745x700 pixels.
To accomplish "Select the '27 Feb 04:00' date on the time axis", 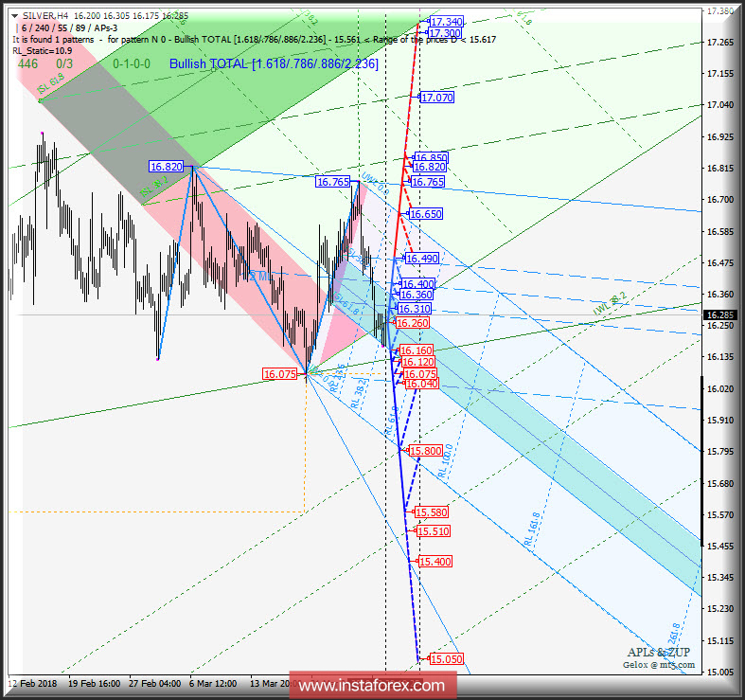I will click(x=155, y=684).
